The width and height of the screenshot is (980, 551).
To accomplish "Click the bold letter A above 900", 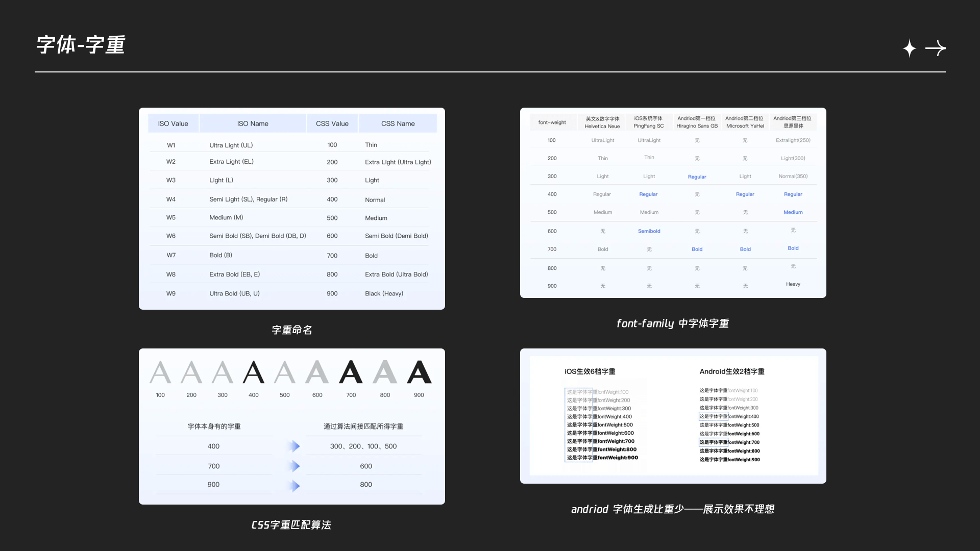I will click(419, 372).
